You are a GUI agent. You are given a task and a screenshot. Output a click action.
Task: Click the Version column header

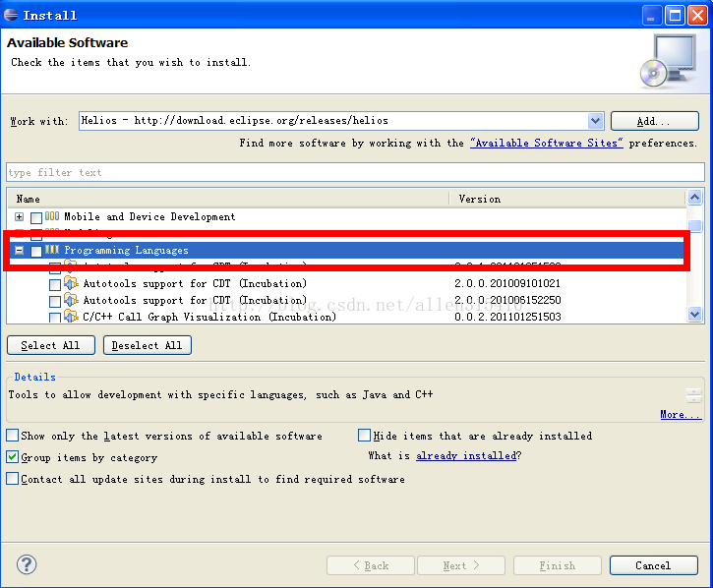click(567, 199)
